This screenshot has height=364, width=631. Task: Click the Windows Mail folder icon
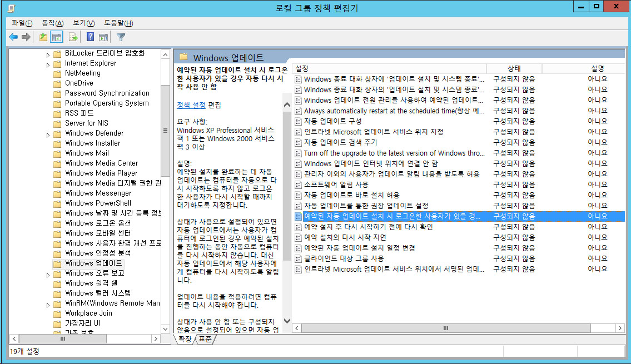pos(58,153)
